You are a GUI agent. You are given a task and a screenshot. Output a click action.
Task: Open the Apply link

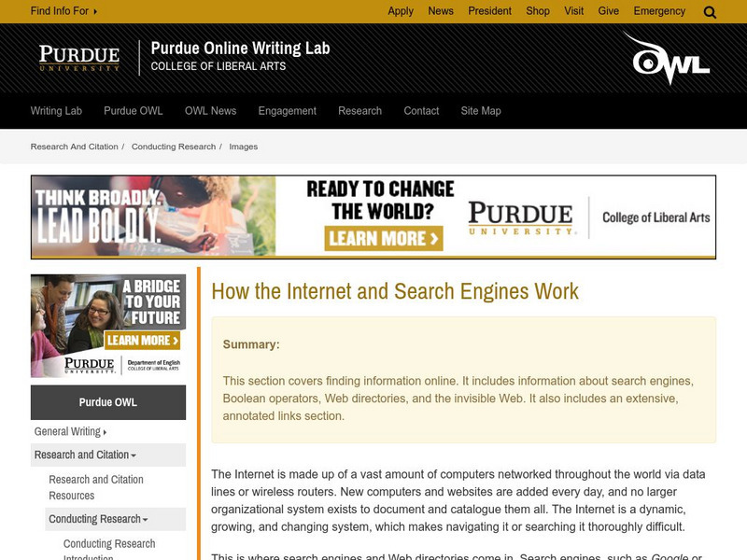click(401, 11)
